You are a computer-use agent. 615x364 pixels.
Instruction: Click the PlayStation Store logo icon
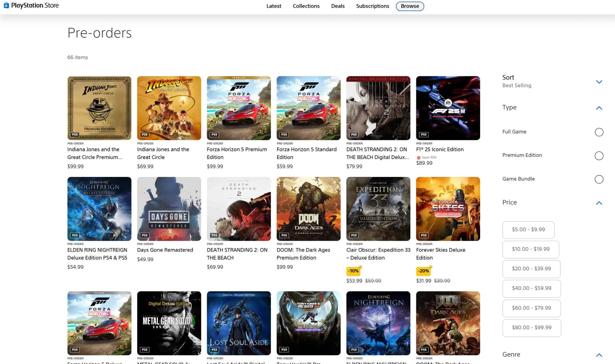pyautogui.click(x=6, y=5)
